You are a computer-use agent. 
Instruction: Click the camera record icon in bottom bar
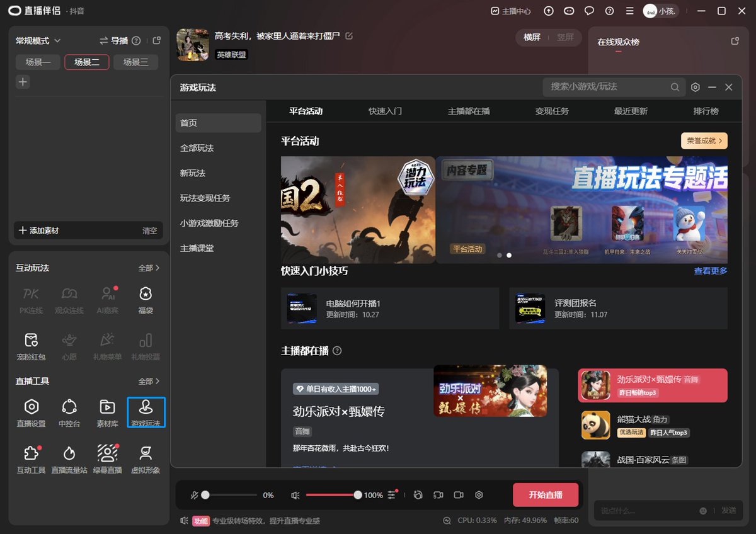459,495
